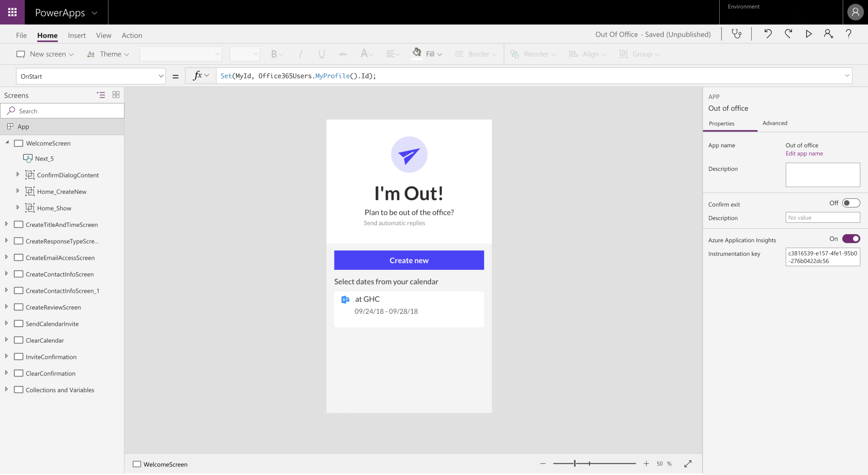
Task: Open the Fill color bucket
Action: [x=417, y=53]
